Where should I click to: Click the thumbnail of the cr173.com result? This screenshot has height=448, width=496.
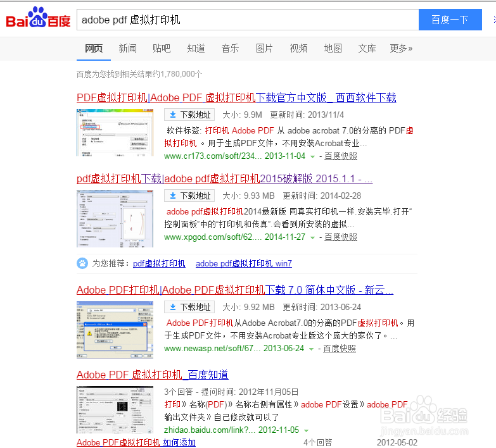[x=115, y=132]
